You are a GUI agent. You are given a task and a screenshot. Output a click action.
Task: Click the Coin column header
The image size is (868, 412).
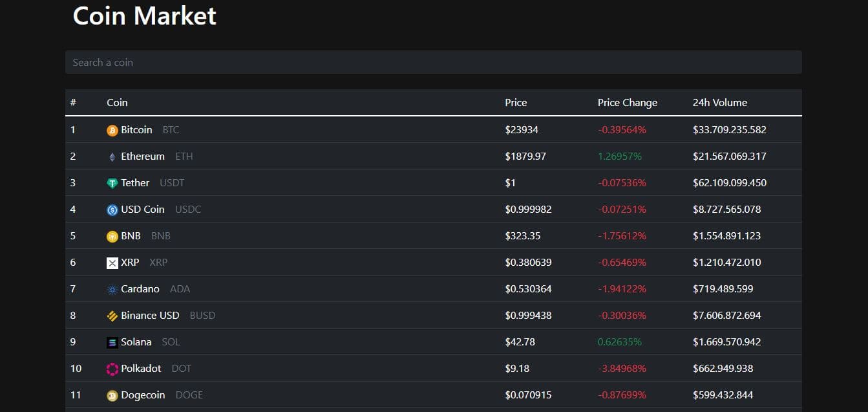tap(117, 102)
